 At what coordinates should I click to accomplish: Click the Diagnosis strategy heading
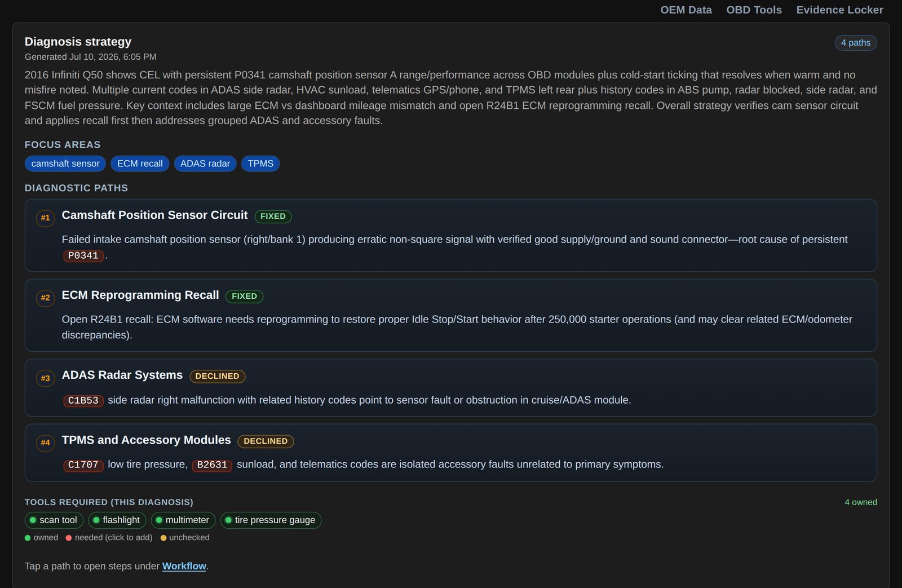tap(78, 42)
